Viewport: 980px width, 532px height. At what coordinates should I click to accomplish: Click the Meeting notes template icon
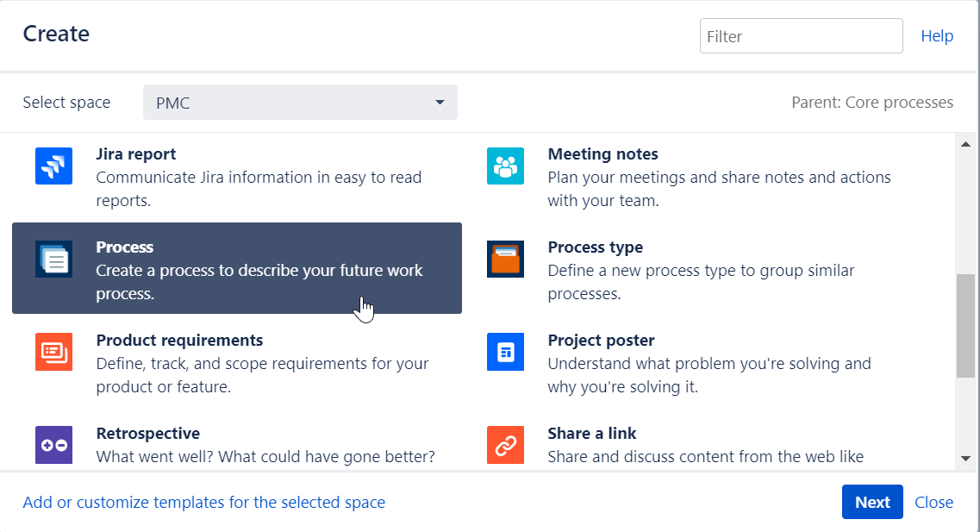[x=505, y=166]
